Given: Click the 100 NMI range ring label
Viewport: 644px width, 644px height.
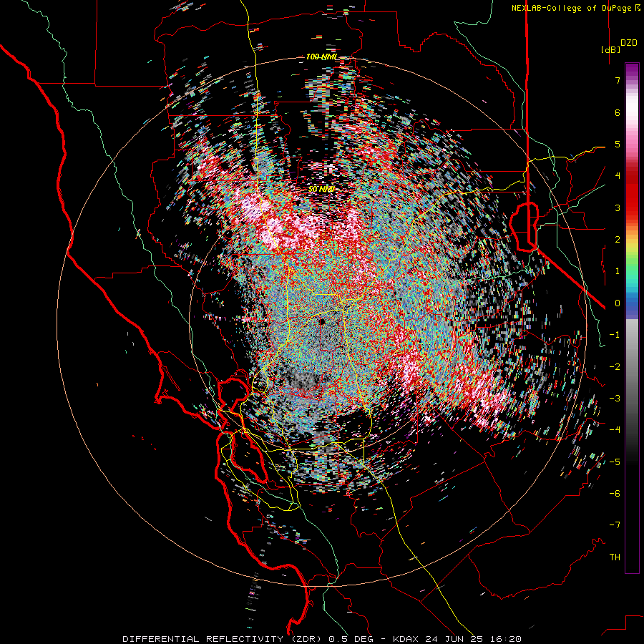Looking at the screenshot, I should 321,57.
